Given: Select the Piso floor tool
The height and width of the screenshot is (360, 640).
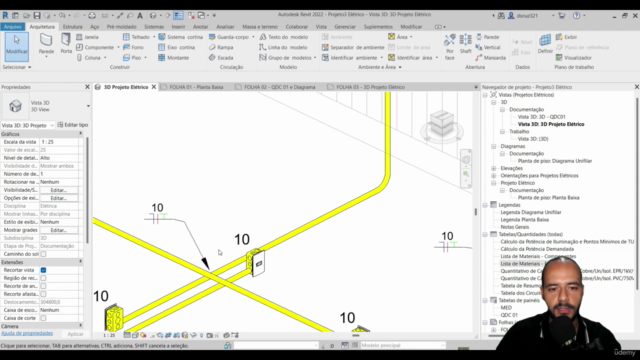Looking at the screenshot, I should (x=132, y=58).
